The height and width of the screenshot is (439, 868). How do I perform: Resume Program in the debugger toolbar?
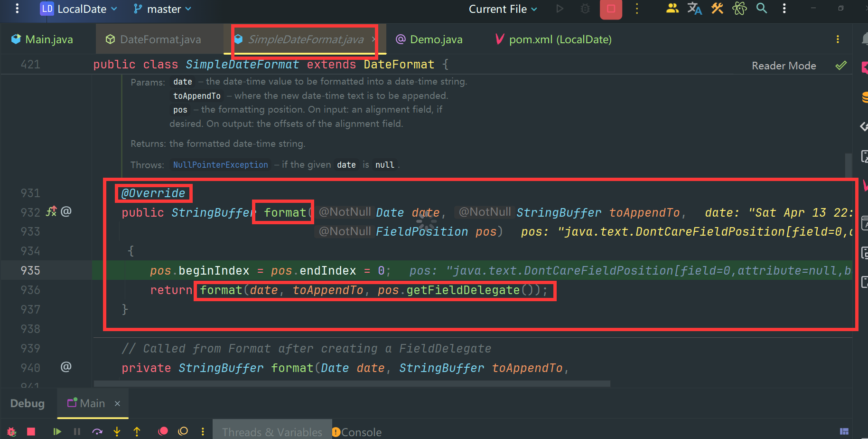click(57, 431)
